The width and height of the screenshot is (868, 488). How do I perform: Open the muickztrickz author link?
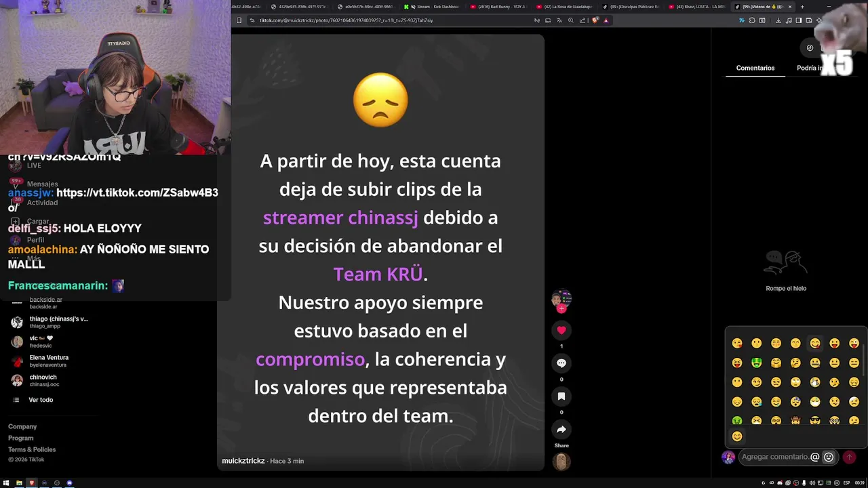pos(243,461)
